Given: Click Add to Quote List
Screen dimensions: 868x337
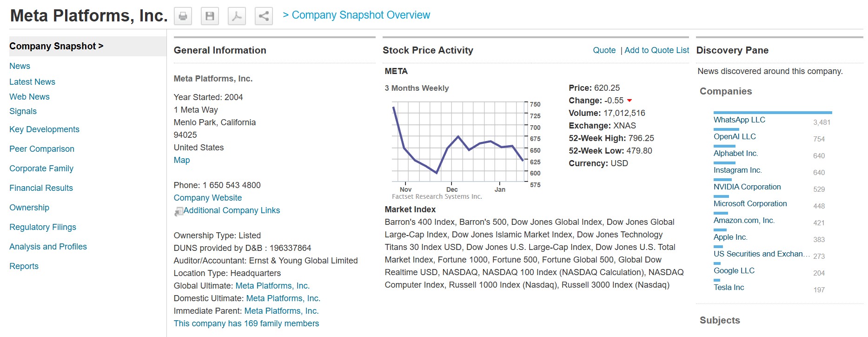Looking at the screenshot, I should [656, 50].
